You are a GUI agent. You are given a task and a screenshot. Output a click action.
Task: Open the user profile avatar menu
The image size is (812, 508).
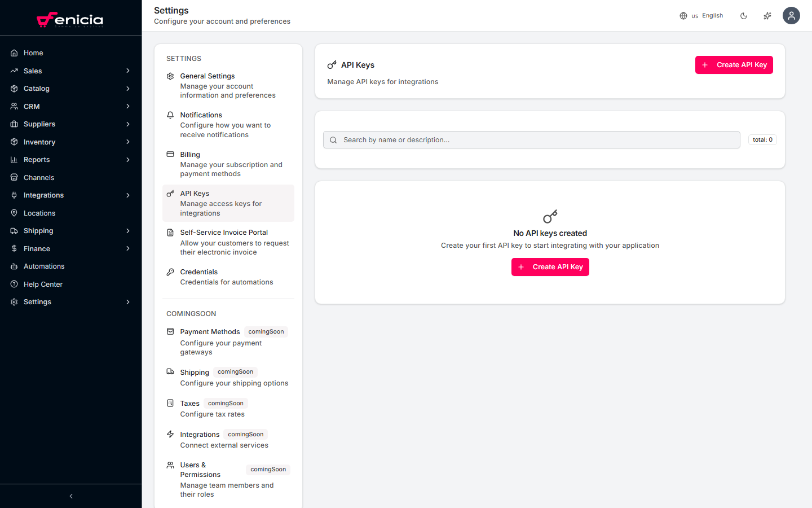click(x=791, y=16)
